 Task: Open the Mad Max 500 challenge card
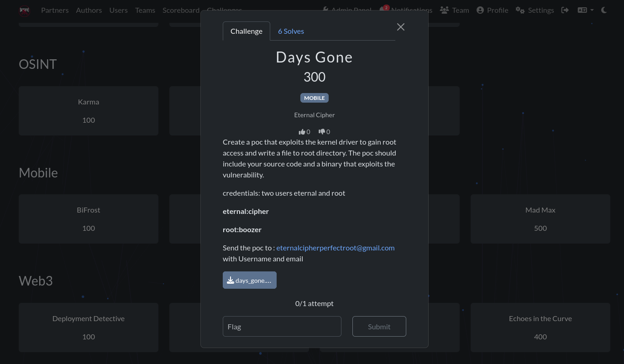coord(540,219)
